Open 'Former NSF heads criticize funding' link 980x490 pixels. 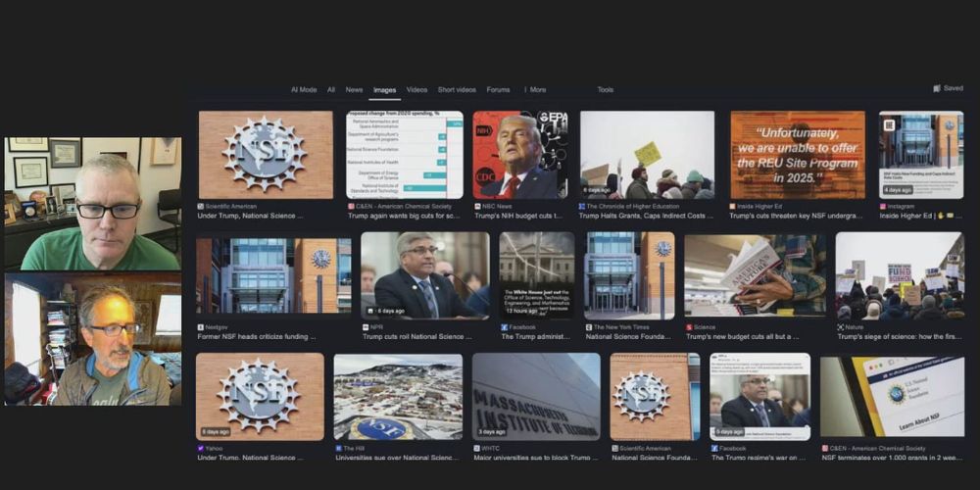pos(257,336)
